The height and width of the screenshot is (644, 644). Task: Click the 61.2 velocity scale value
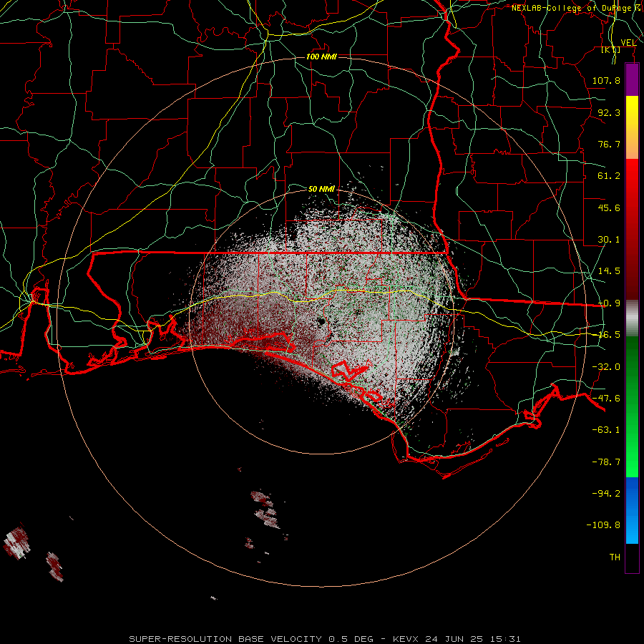609,176
